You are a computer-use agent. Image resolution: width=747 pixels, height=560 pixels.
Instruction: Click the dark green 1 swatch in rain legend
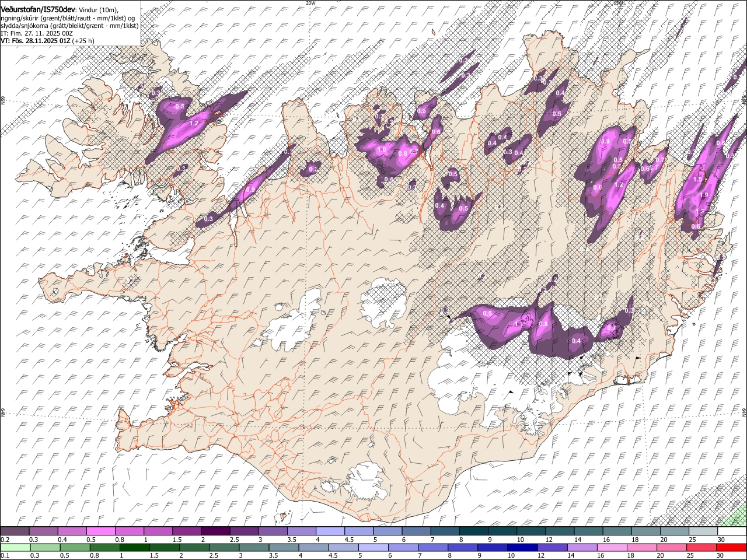tap(134, 548)
